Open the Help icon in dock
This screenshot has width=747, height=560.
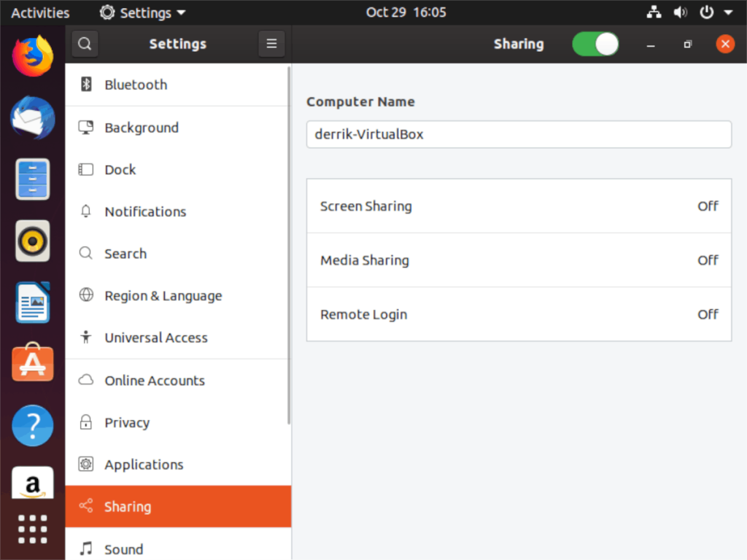33,424
